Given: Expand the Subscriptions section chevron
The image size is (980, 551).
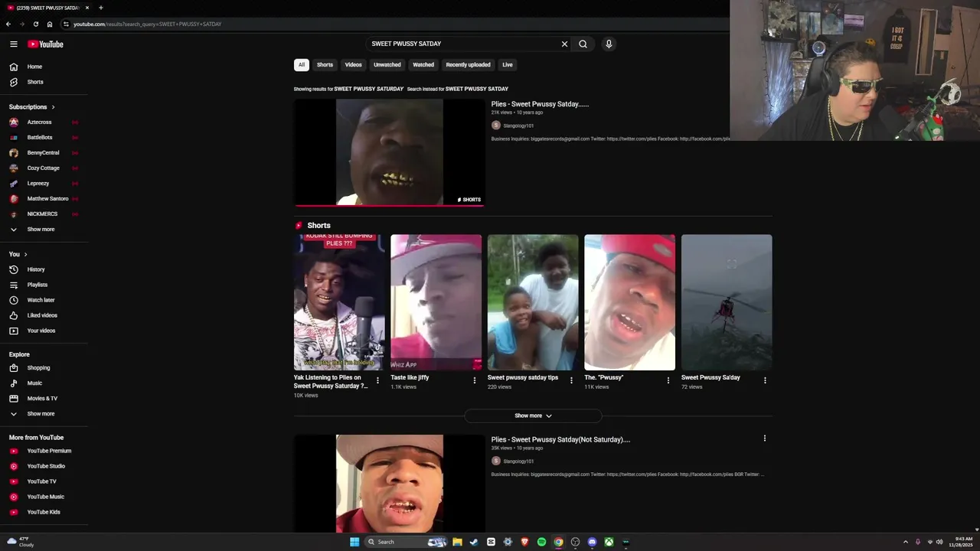Looking at the screenshot, I should click(53, 107).
